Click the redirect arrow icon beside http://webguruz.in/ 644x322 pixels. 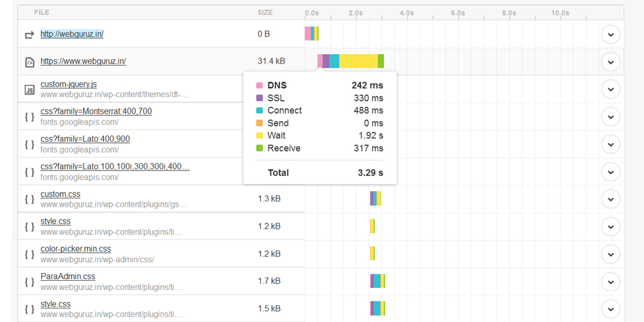(29, 34)
